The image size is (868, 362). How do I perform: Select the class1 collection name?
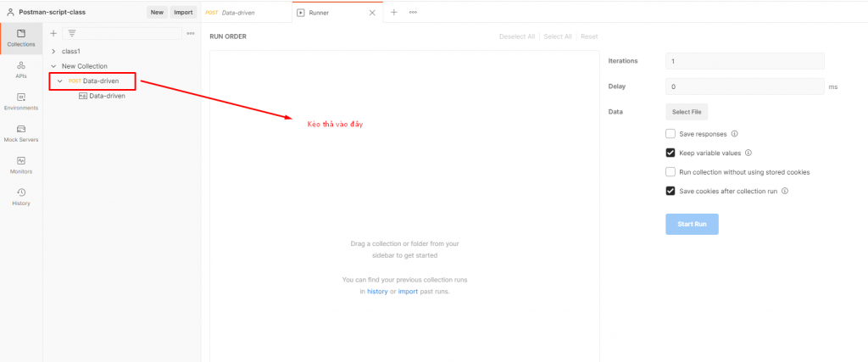click(71, 51)
